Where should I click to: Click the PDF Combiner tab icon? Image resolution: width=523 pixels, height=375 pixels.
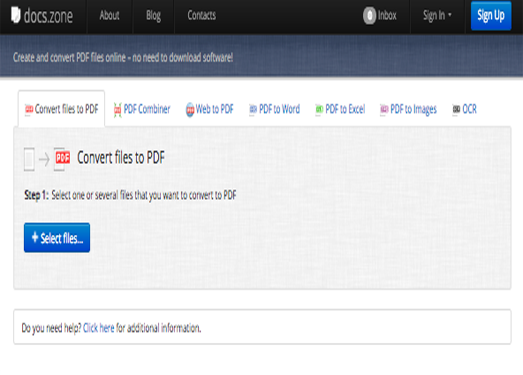117,110
